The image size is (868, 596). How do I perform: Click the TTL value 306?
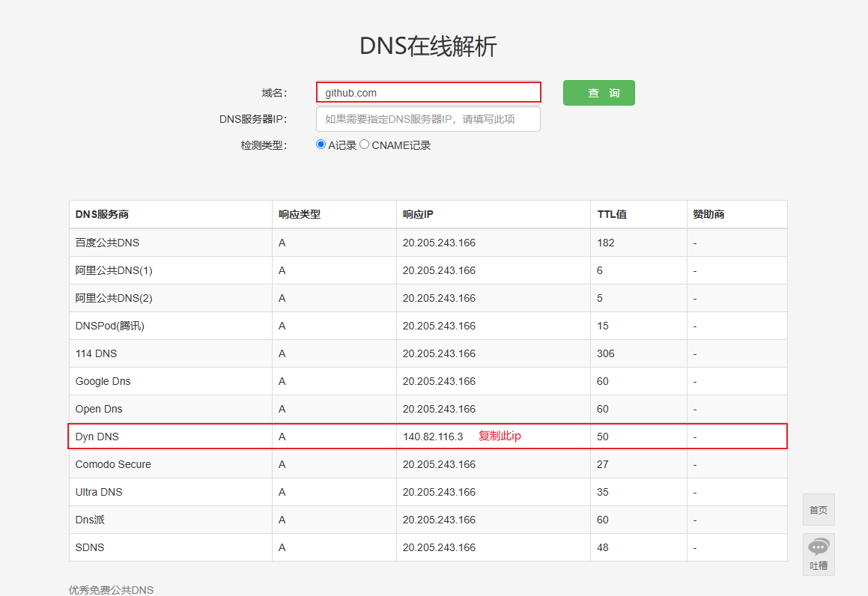pyautogui.click(x=606, y=353)
